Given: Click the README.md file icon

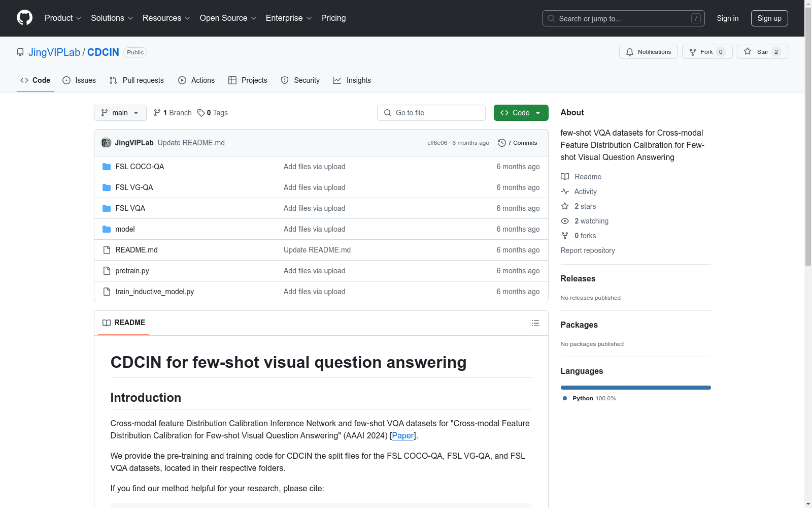Looking at the screenshot, I should point(107,250).
